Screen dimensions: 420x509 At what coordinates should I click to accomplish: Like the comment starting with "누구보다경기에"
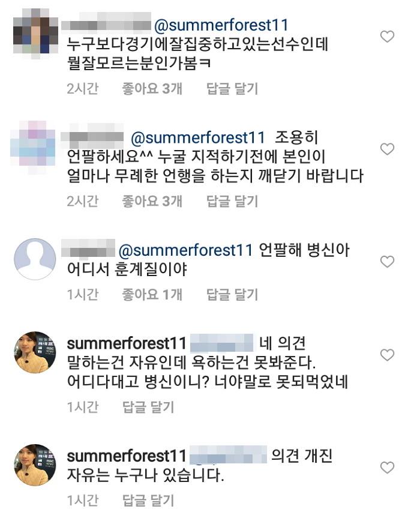[x=388, y=37]
